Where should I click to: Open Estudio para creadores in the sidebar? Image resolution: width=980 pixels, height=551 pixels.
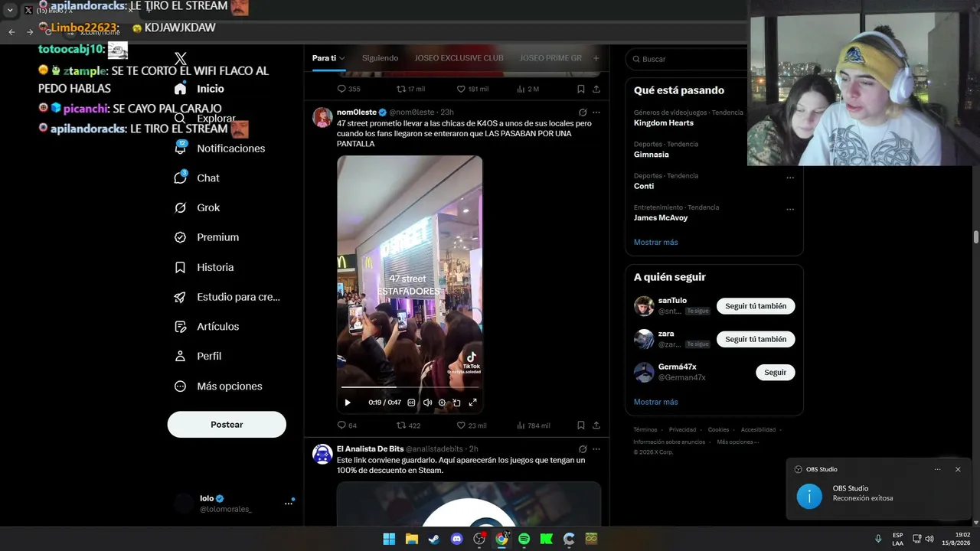tap(227, 297)
